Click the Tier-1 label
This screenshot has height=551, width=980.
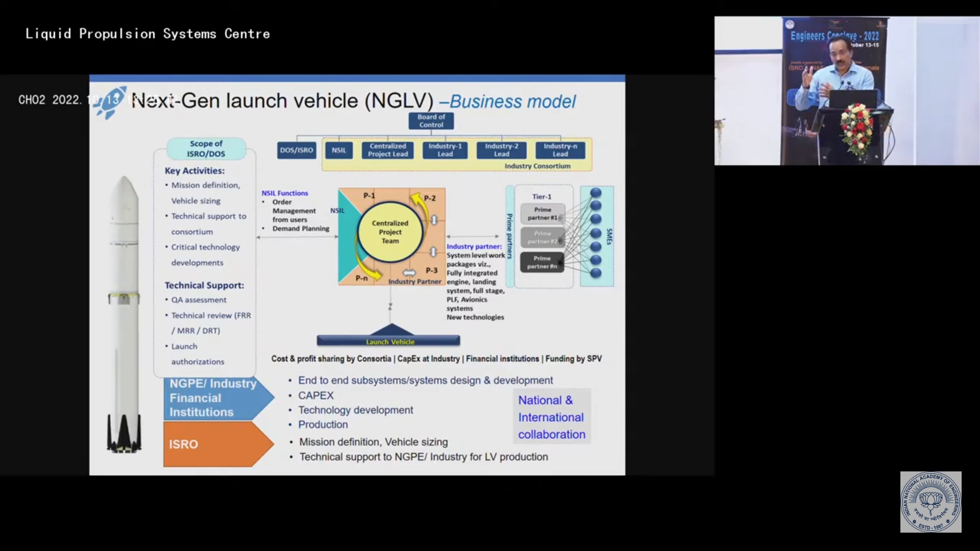coord(542,196)
